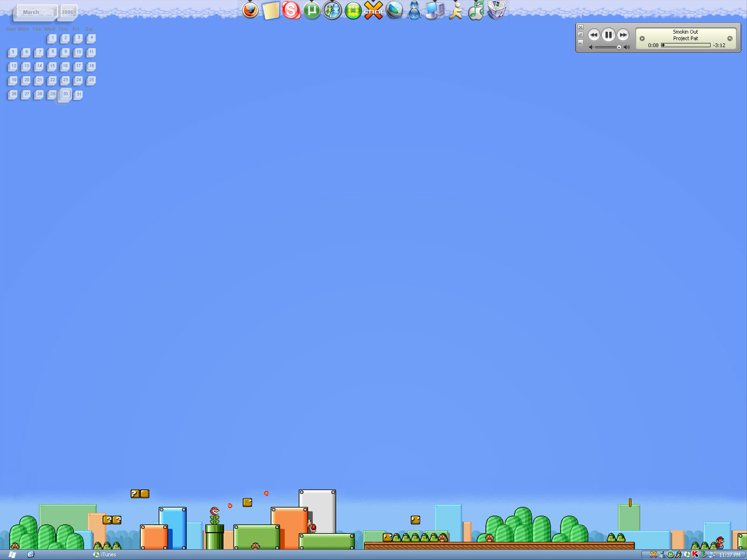Select day 25 in the calendar
The height and width of the screenshot is (560, 747).
(x=91, y=81)
